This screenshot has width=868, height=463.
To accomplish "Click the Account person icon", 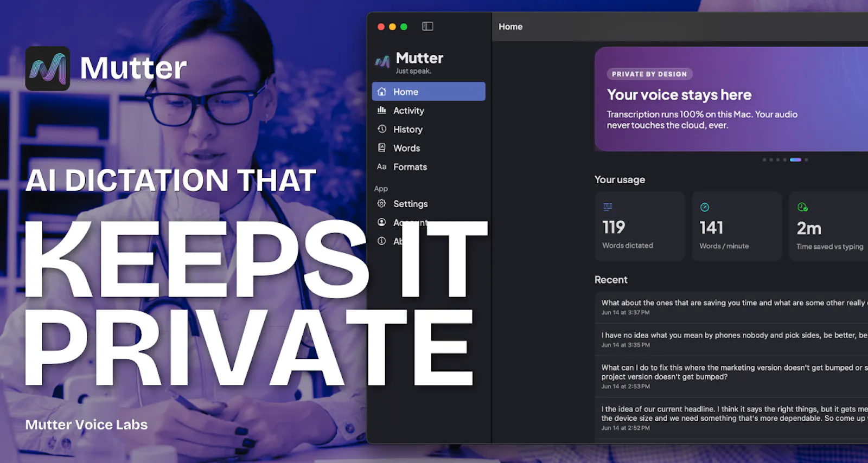I will [x=382, y=222].
